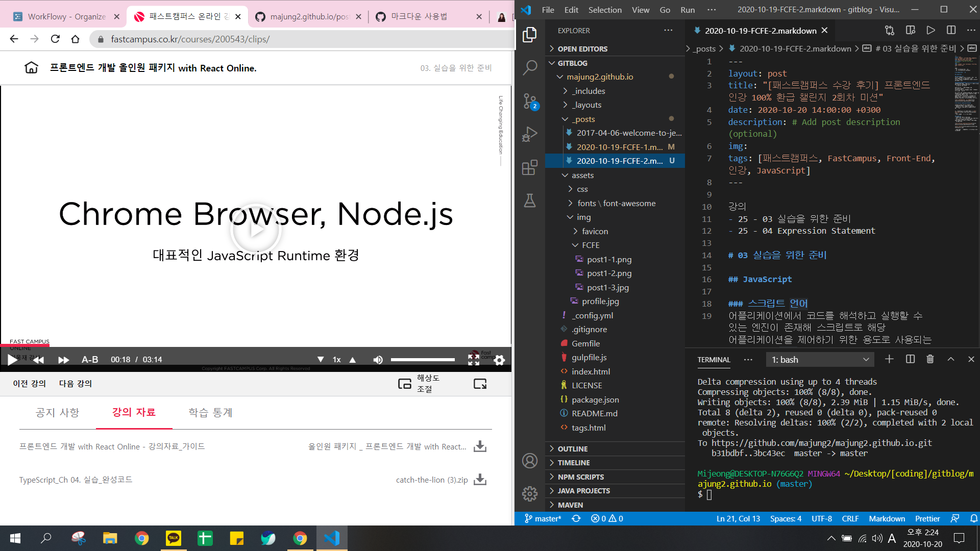Switch to the majung2.github.io browser tab
The image size is (980, 551).
coord(309,16)
